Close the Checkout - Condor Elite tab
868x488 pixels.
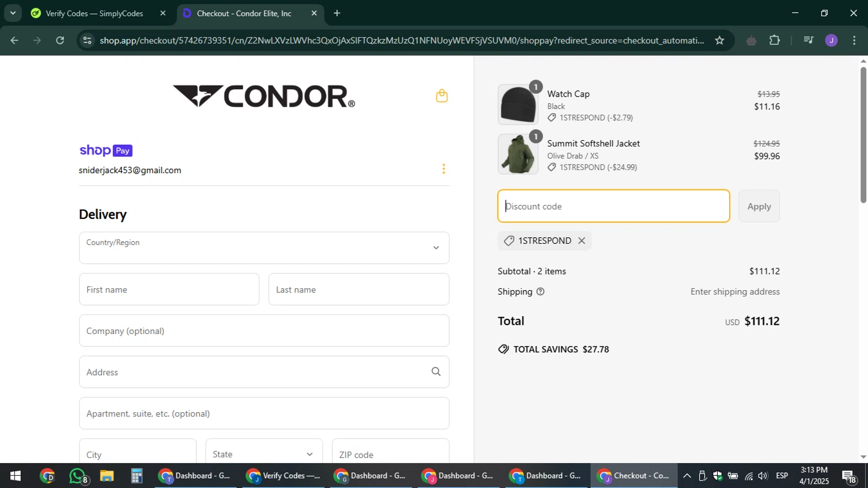coord(314,13)
